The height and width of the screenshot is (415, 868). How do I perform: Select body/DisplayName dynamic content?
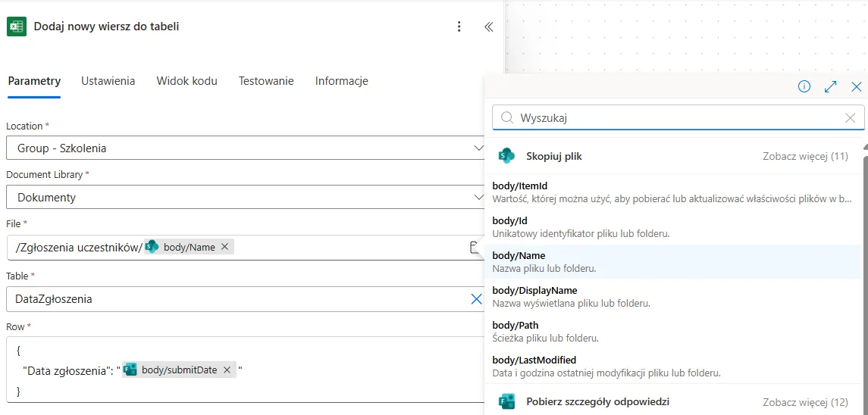(x=534, y=291)
